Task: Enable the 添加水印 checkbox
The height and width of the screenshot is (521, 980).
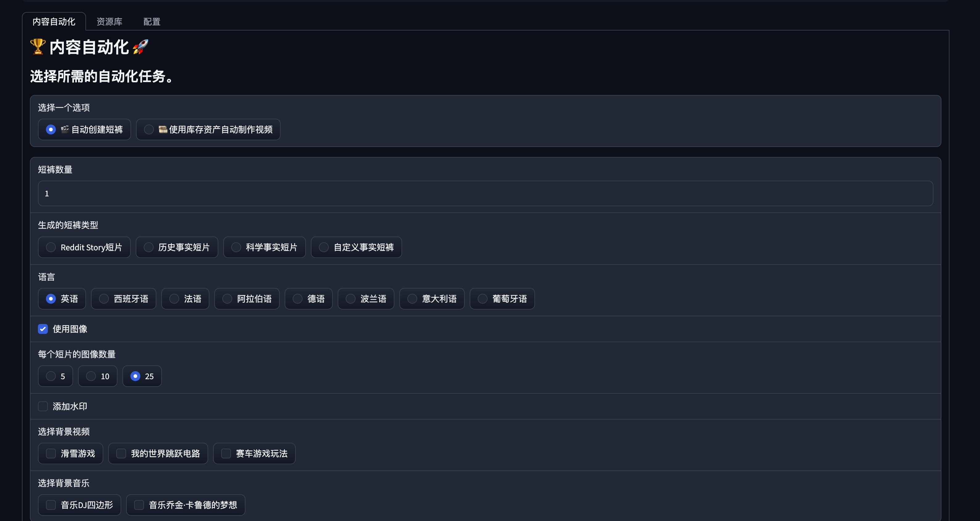Action: [43, 407]
